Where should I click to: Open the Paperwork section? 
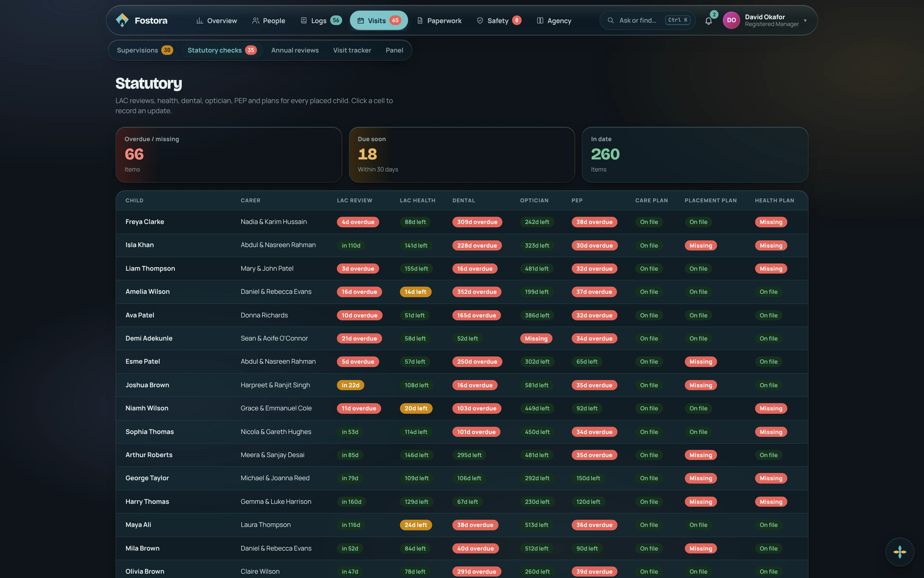click(x=439, y=21)
